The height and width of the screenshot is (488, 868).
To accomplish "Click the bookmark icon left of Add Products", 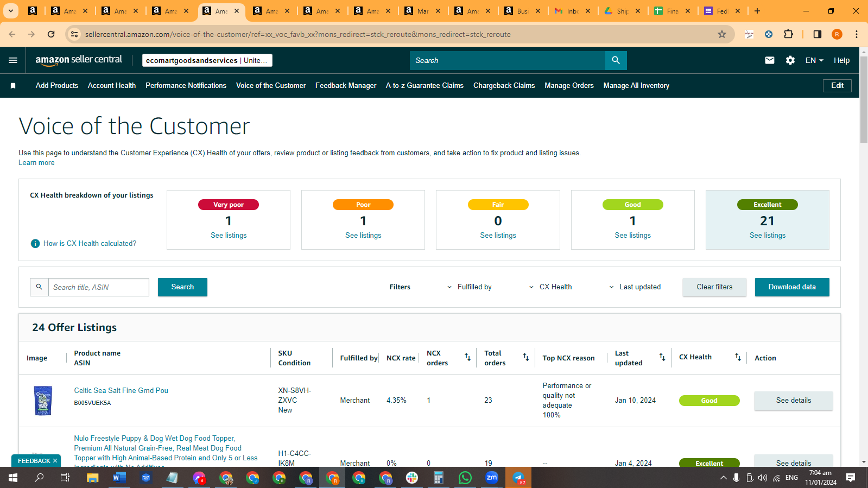I will [13, 86].
